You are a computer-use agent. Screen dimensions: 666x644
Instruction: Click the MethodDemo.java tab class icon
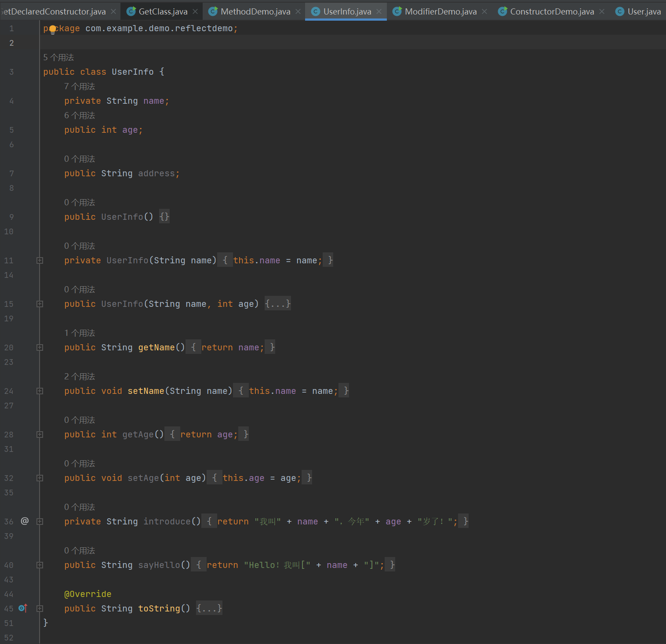point(213,11)
